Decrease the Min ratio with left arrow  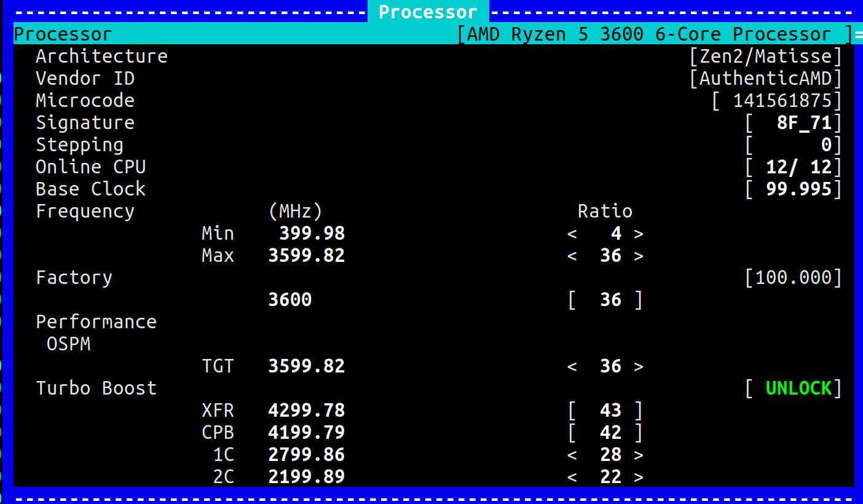point(572,234)
